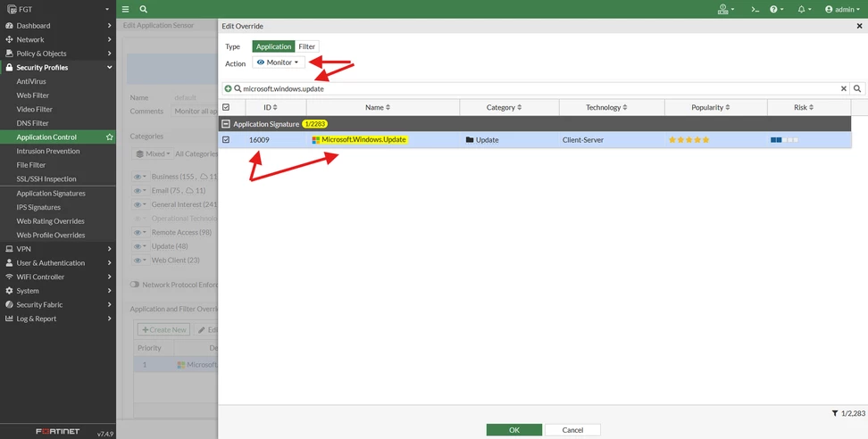This screenshot has width=868, height=439.
Task: Click the 1/2,283 filter count icon
Action: tap(835, 413)
